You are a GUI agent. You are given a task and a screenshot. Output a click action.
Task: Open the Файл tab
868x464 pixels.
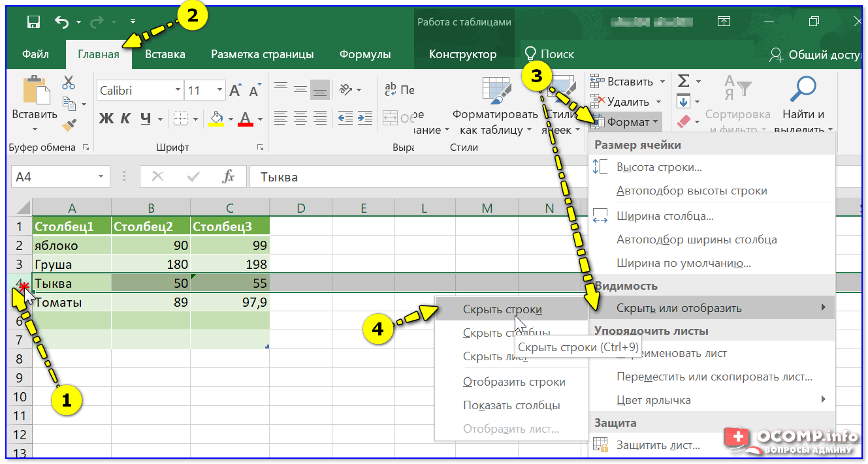point(35,54)
